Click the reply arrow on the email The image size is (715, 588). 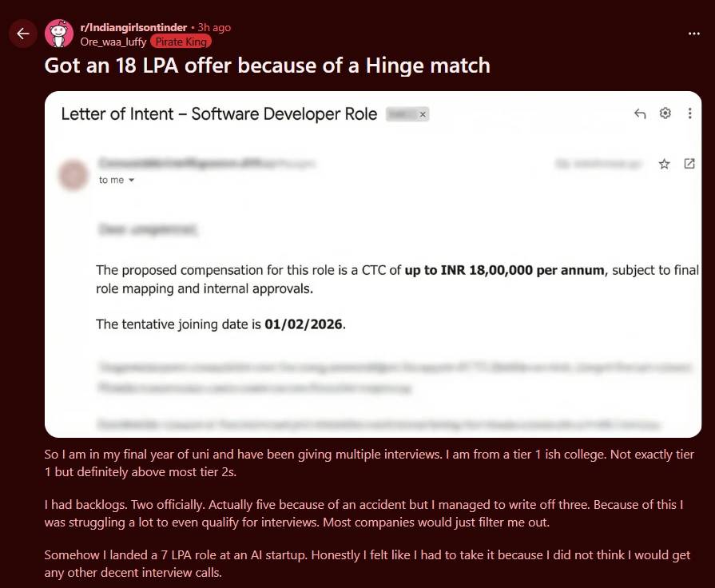point(639,113)
